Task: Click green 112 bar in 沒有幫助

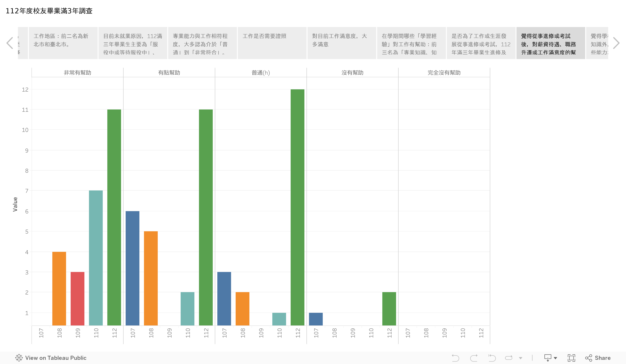Action: [x=389, y=309]
